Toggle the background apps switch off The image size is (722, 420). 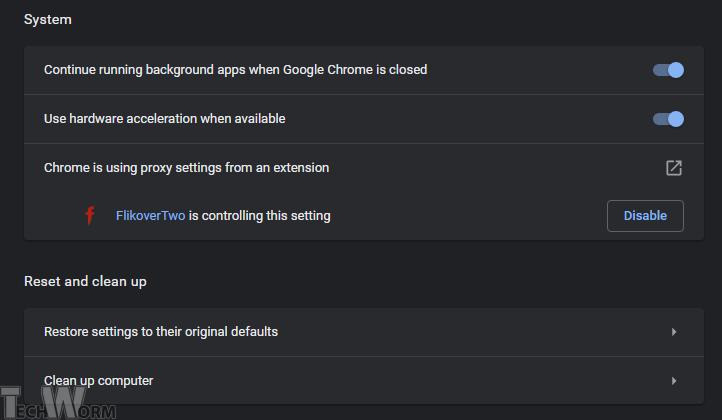coord(668,70)
